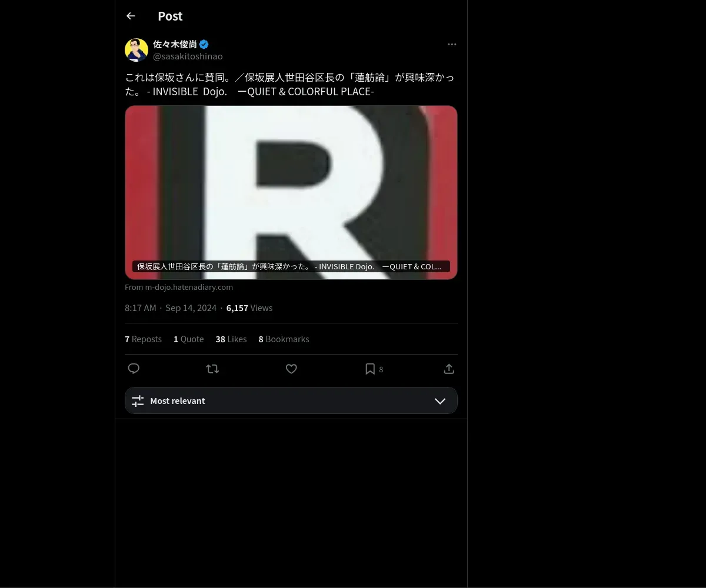Go back using the arrow icon
Viewport: 706px width, 588px height.
tap(131, 16)
